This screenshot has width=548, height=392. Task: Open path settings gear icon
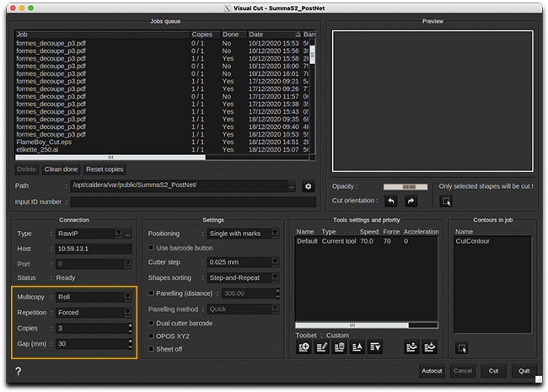coord(309,185)
